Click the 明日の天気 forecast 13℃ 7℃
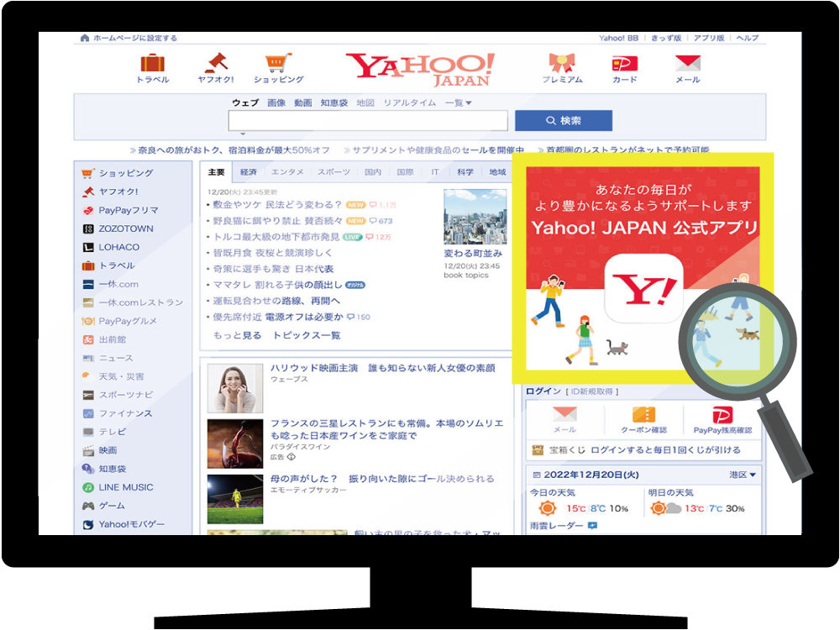The image size is (840, 630). [x=697, y=508]
